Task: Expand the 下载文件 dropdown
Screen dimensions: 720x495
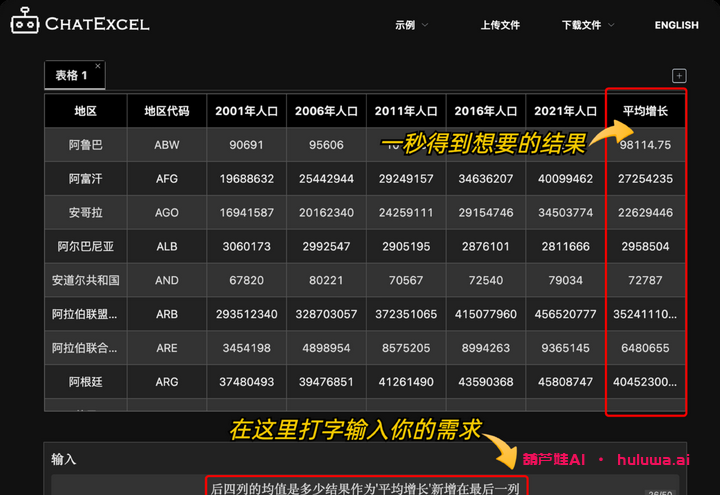Action: [587, 25]
